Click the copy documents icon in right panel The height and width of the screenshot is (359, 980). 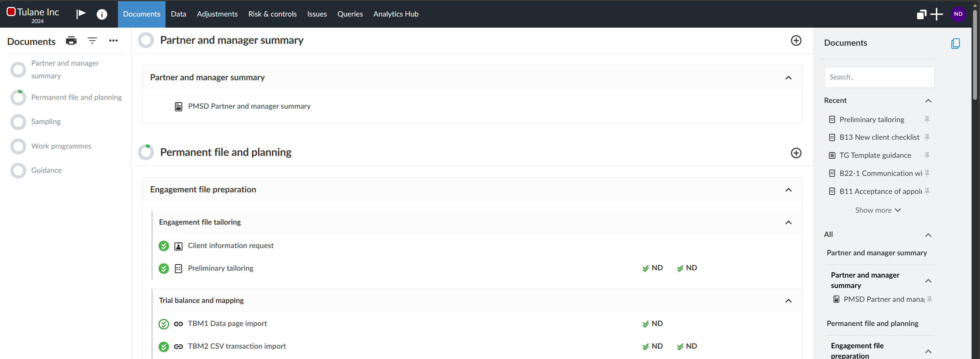(955, 43)
